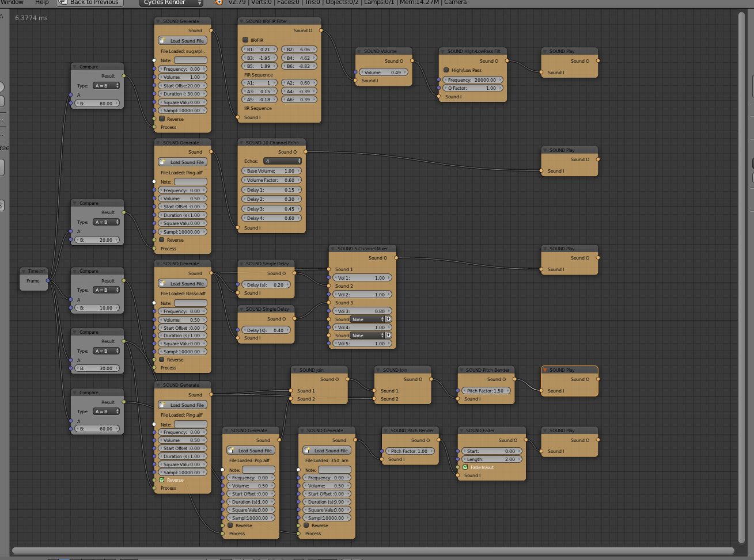Enable Reverse in the Pop.aiff Generate node
Screen dimensions: 754x560
(230, 525)
